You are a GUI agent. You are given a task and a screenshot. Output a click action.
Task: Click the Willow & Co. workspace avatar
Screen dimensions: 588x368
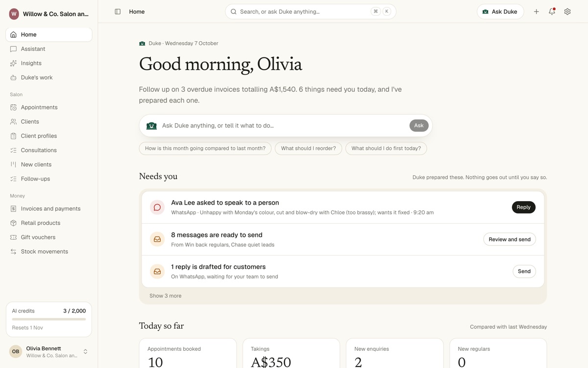tap(14, 14)
